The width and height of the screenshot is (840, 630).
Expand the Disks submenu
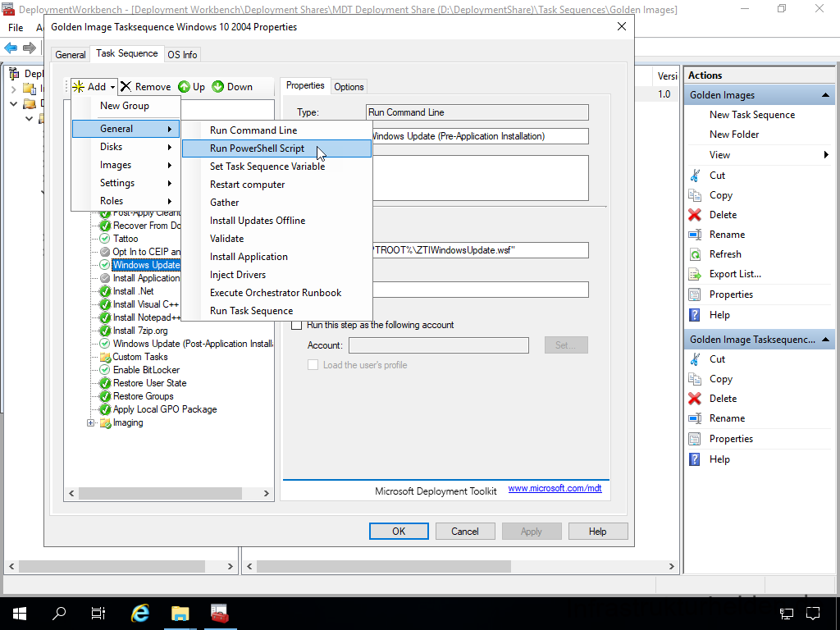[126, 147]
